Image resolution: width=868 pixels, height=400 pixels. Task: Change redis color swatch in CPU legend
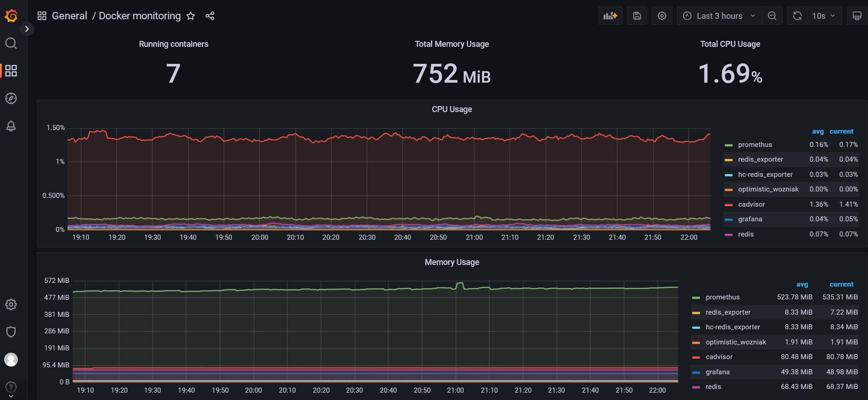728,235
